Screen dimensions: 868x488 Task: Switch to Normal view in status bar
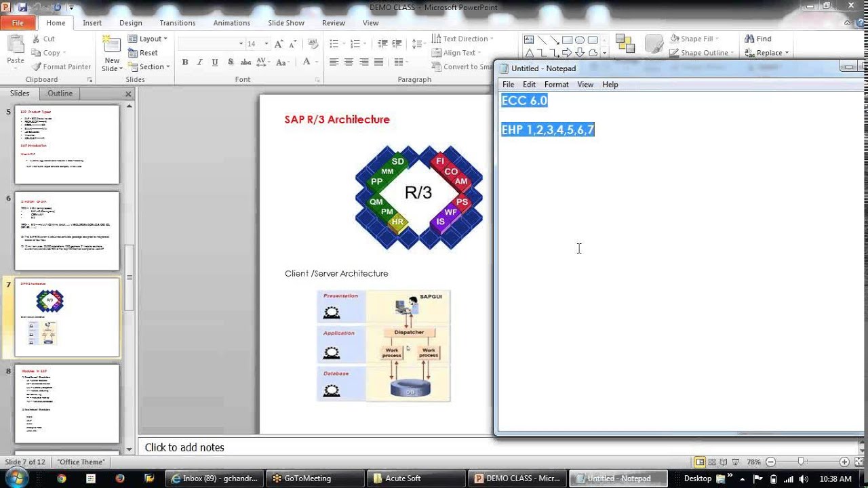[x=701, y=462]
